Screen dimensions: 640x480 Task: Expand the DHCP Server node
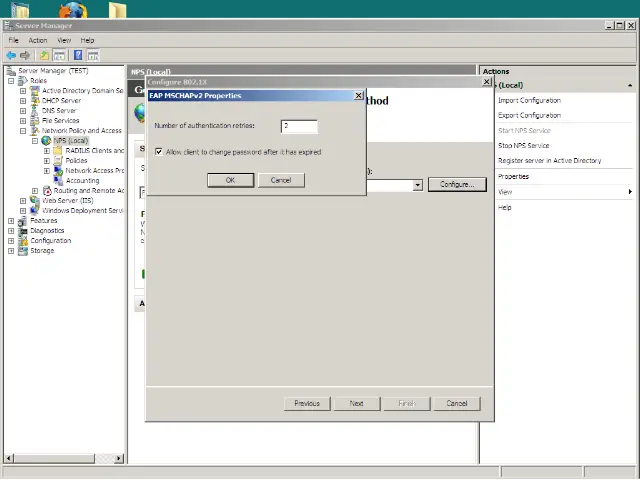tap(23, 100)
